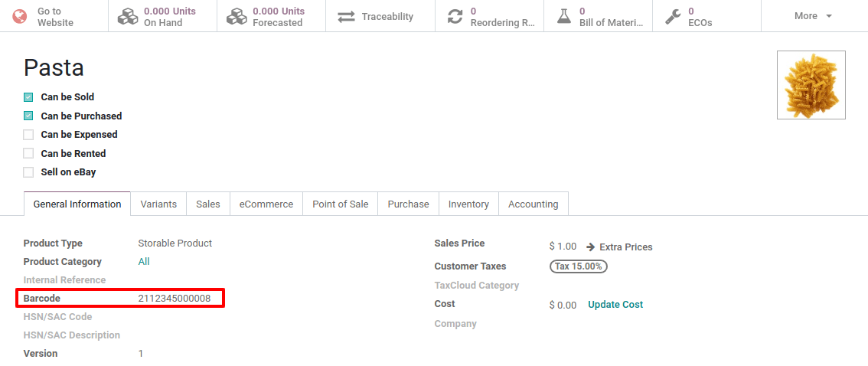Click the ECOs wrench icon
The image size is (868, 366).
(x=673, y=16)
